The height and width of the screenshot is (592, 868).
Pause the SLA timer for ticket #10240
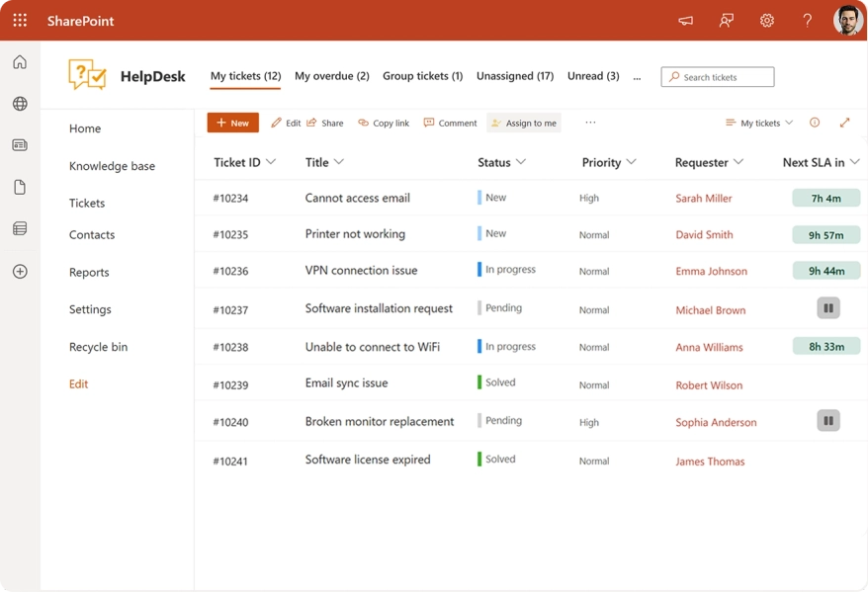(x=826, y=421)
